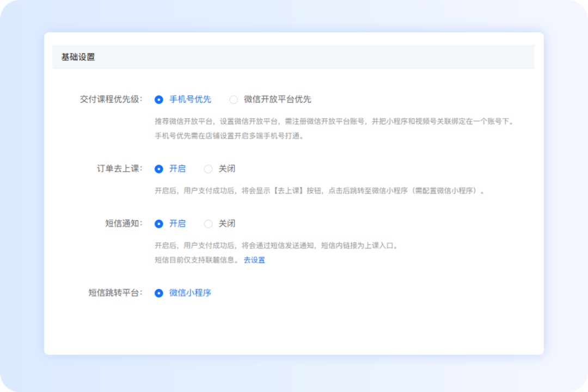Viewport: 588px width, 392px height.
Task: Click text 短信目前仅支持联麓信息
Action: pyautogui.click(x=197, y=260)
